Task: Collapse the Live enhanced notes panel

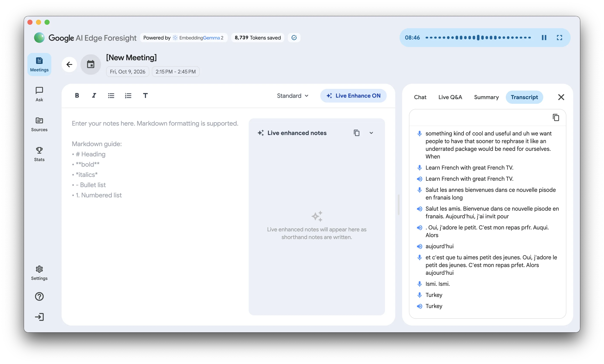Action: [371, 133]
